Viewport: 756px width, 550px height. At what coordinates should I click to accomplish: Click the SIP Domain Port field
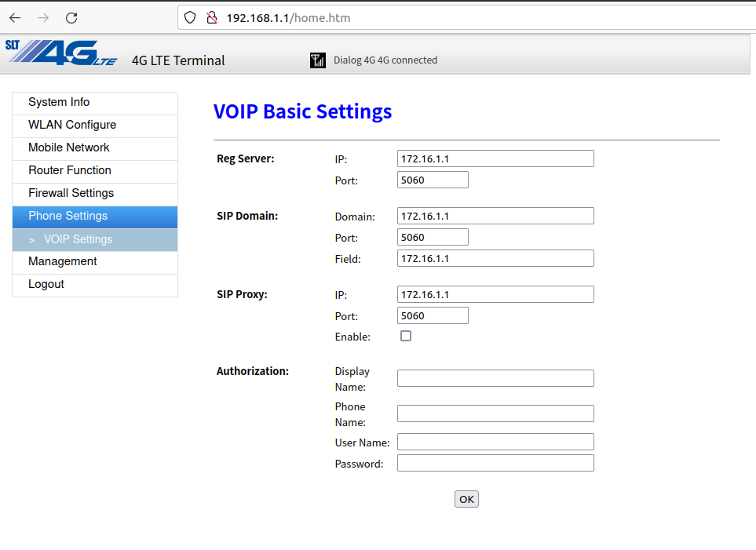pyautogui.click(x=433, y=237)
